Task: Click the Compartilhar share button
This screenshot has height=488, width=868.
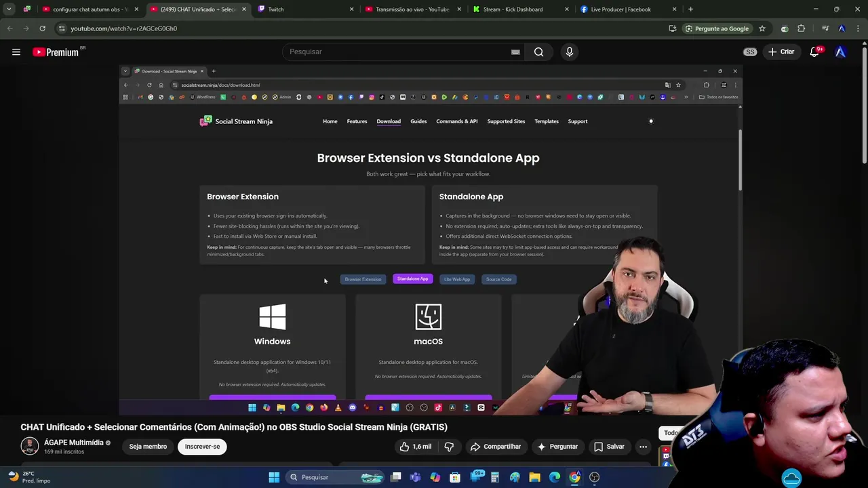Action: 496,447
